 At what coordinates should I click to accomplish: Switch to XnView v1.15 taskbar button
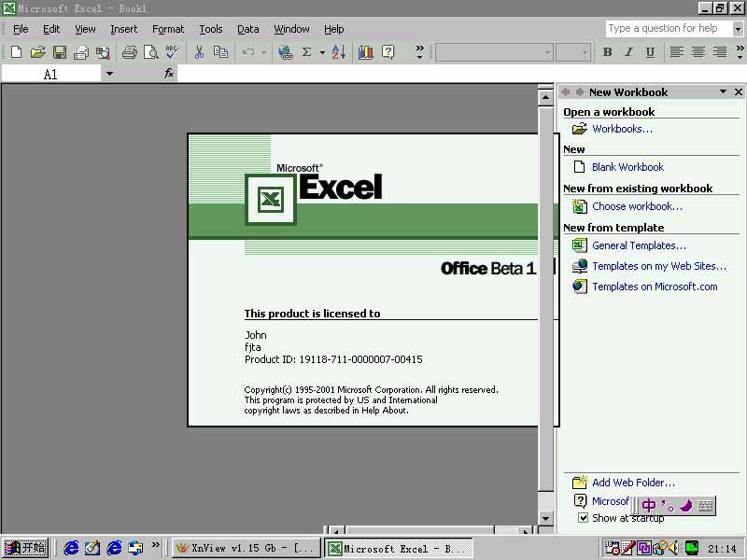[x=246, y=549]
